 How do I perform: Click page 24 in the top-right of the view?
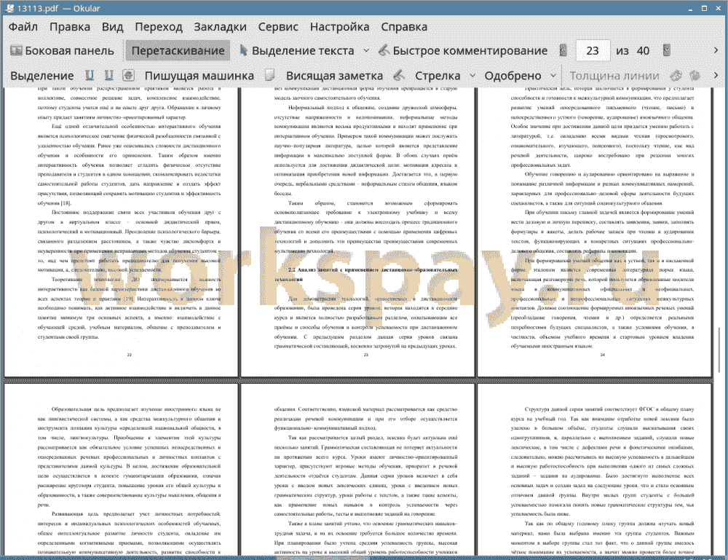click(x=594, y=232)
